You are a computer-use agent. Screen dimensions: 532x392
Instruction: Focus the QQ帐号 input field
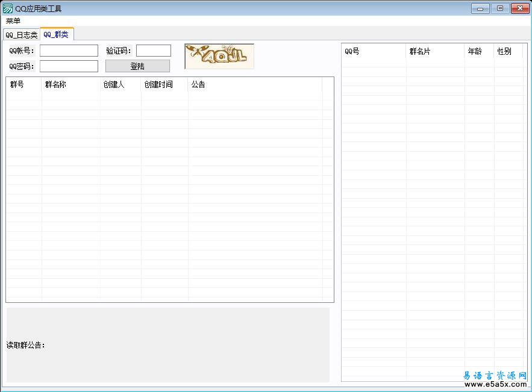tap(69, 51)
